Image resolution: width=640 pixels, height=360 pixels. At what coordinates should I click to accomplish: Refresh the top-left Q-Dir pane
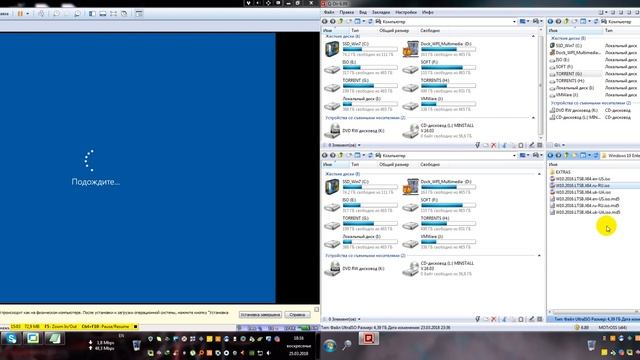[x=370, y=21]
